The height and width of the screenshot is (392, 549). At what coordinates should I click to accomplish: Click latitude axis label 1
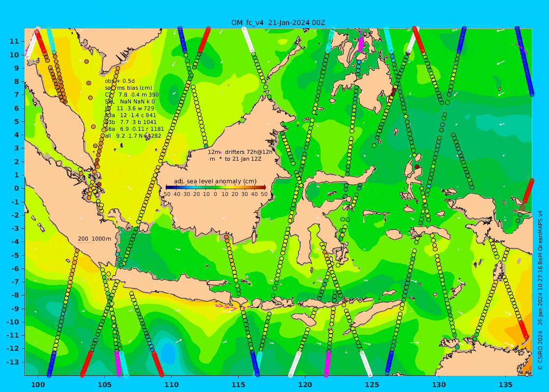click(17, 175)
